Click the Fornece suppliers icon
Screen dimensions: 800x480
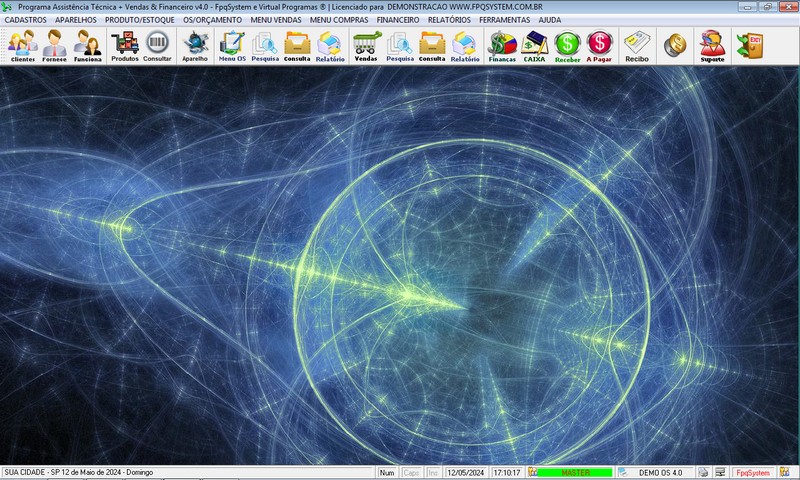coord(55,46)
